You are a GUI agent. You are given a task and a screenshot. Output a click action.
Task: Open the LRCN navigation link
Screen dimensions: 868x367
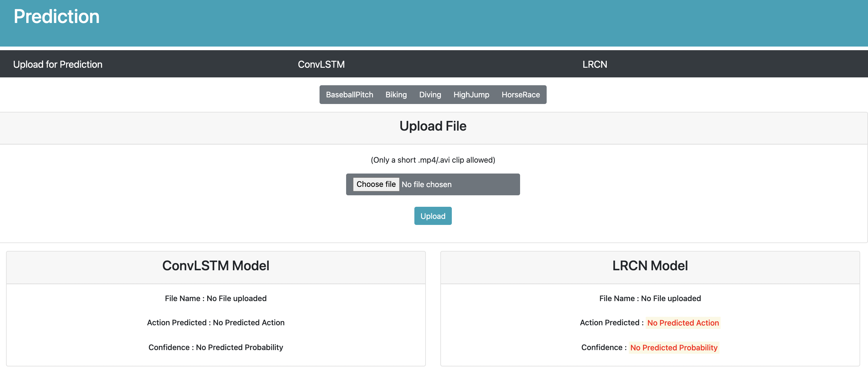pos(594,64)
